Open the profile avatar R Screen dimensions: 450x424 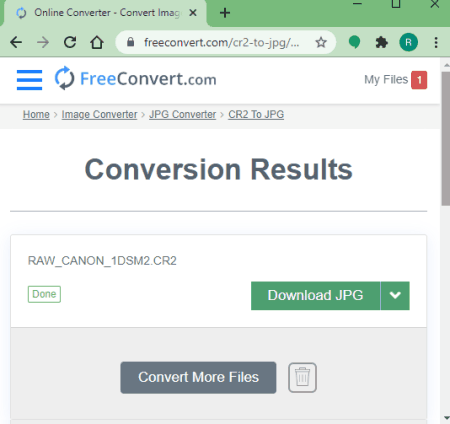click(408, 42)
